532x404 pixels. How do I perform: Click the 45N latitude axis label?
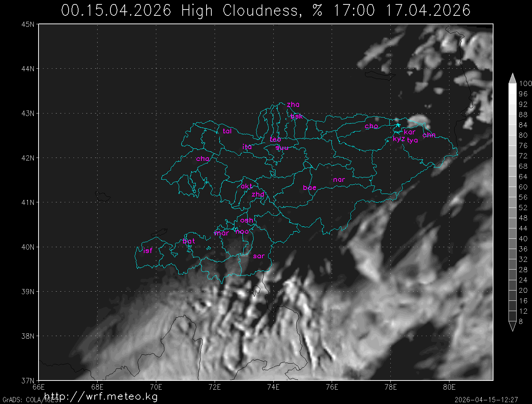tap(28, 24)
